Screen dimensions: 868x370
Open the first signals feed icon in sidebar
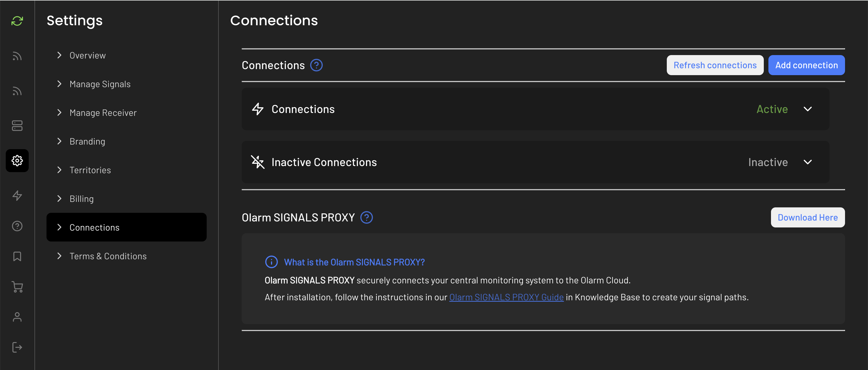tap(17, 56)
